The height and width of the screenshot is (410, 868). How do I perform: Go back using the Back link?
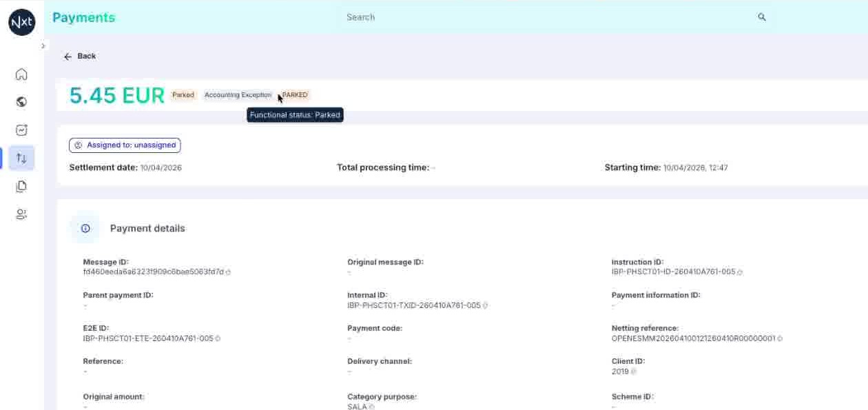[x=80, y=57]
